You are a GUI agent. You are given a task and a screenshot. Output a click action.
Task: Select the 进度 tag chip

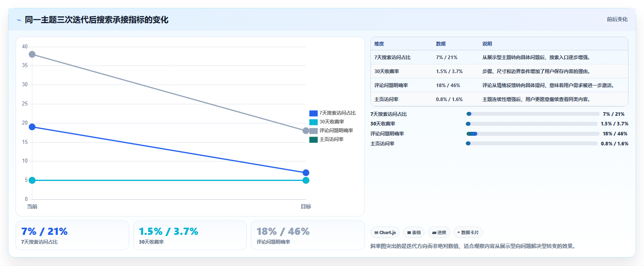(439, 232)
